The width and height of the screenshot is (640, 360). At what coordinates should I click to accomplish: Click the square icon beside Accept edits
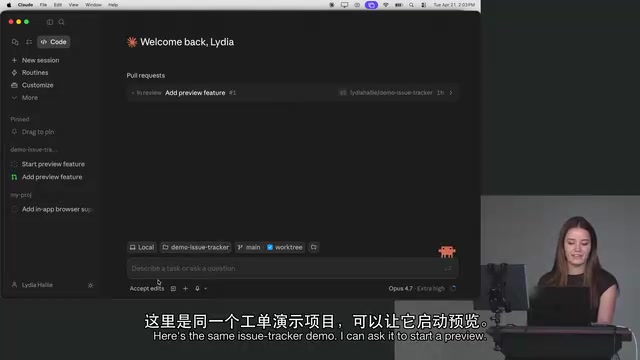tap(173, 289)
